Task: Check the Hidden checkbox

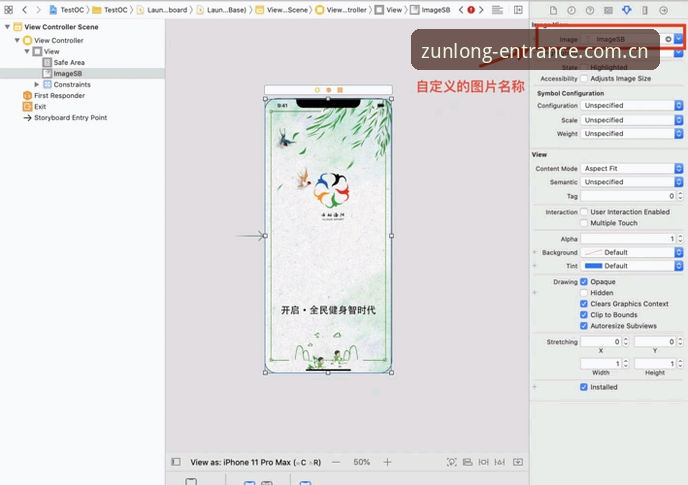Action: (584, 293)
